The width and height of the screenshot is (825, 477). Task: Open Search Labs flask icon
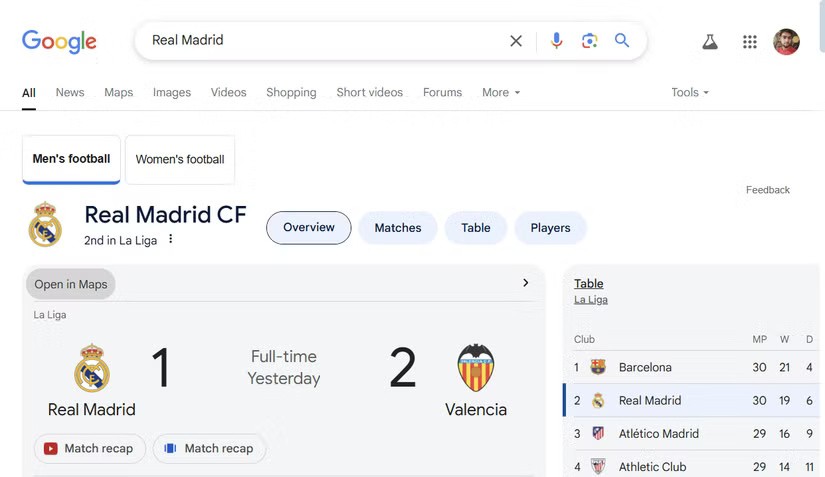pos(710,42)
